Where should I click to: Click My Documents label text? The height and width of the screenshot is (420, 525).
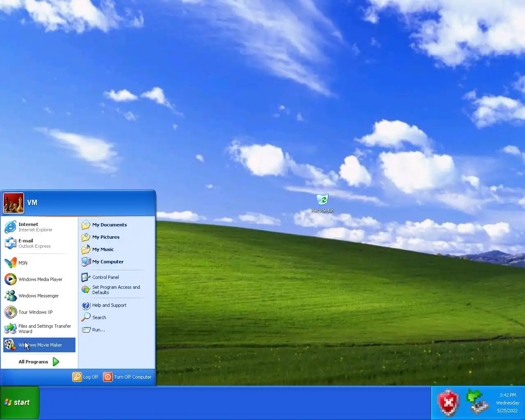pos(110,225)
